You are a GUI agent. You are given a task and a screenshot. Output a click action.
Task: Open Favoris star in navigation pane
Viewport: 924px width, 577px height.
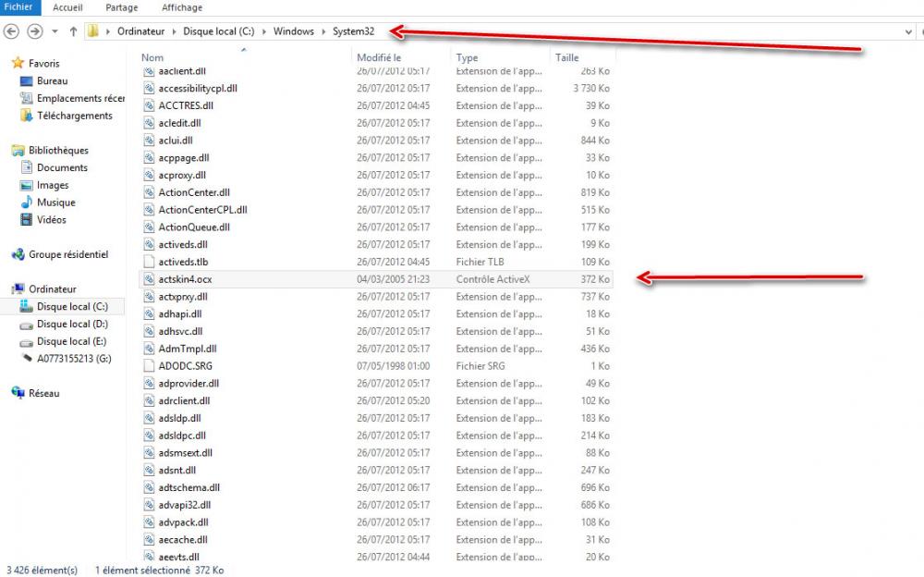point(18,63)
